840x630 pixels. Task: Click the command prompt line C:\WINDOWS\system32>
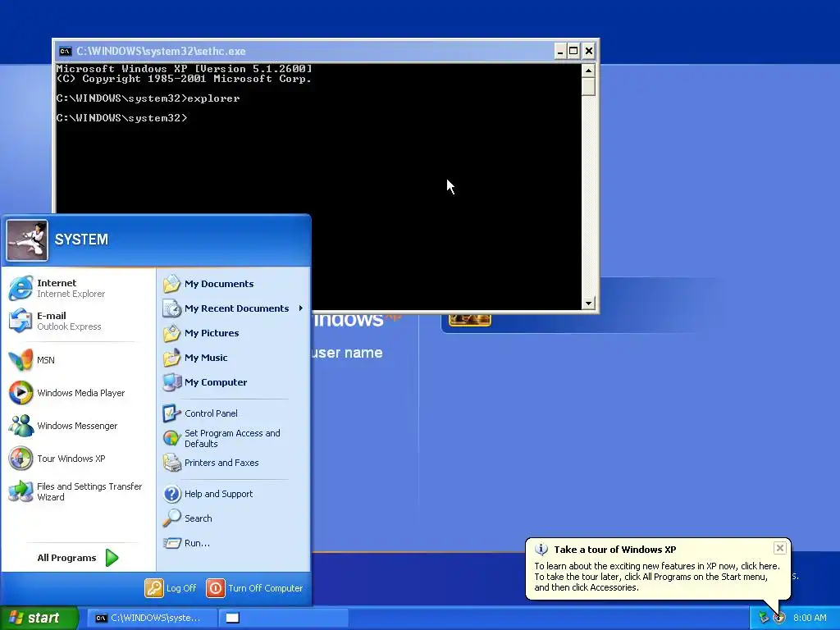(x=121, y=118)
